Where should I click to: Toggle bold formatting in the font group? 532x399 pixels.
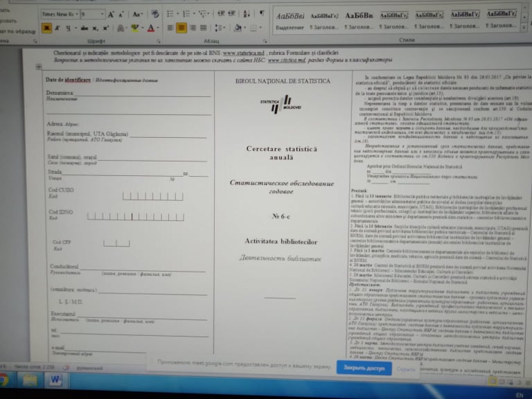tap(46, 28)
